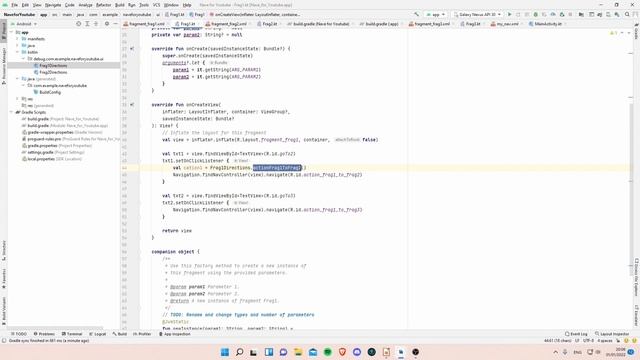Open Project panel settings gear
Image resolution: width=640 pixels, height=360 pixels.
(x=107, y=24)
